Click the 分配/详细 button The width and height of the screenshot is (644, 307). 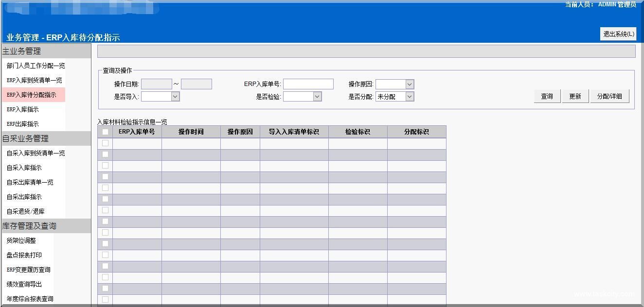point(609,96)
